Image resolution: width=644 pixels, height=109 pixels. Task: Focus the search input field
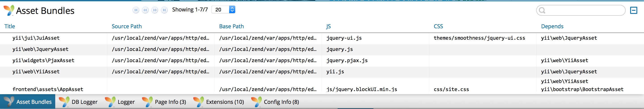pos(580,10)
